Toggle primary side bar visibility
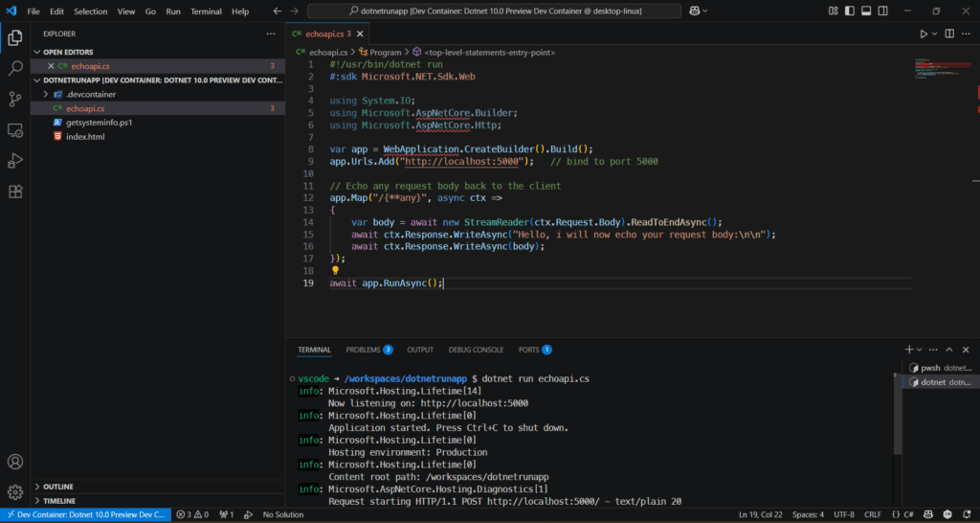This screenshot has width=980, height=523. pos(850,11)
